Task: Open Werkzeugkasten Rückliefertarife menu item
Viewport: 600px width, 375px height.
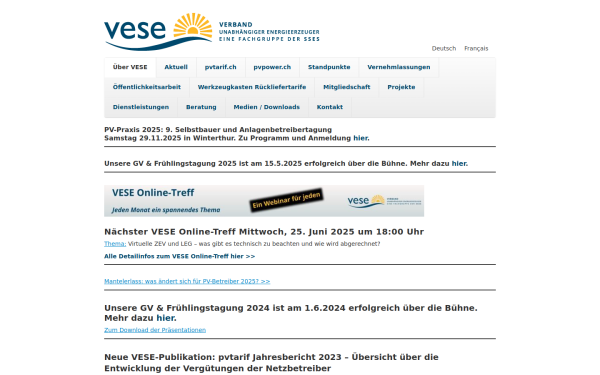Action: tap(252, 87)
